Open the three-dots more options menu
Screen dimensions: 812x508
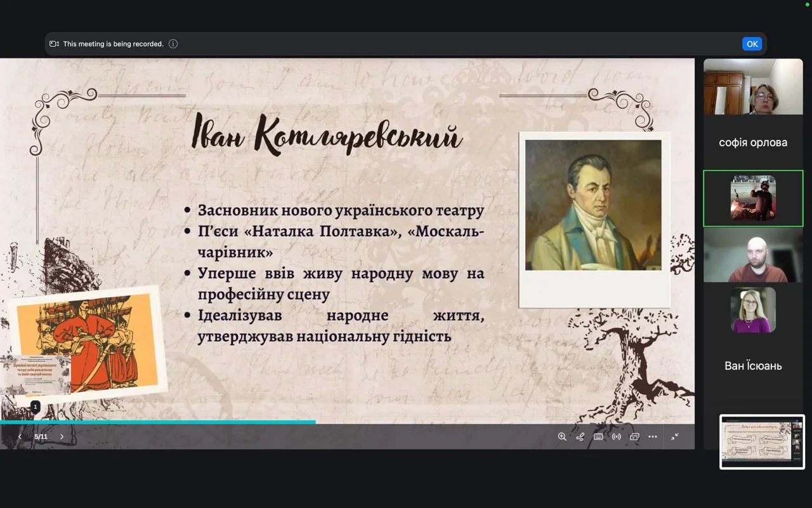(x=653, y=437)
